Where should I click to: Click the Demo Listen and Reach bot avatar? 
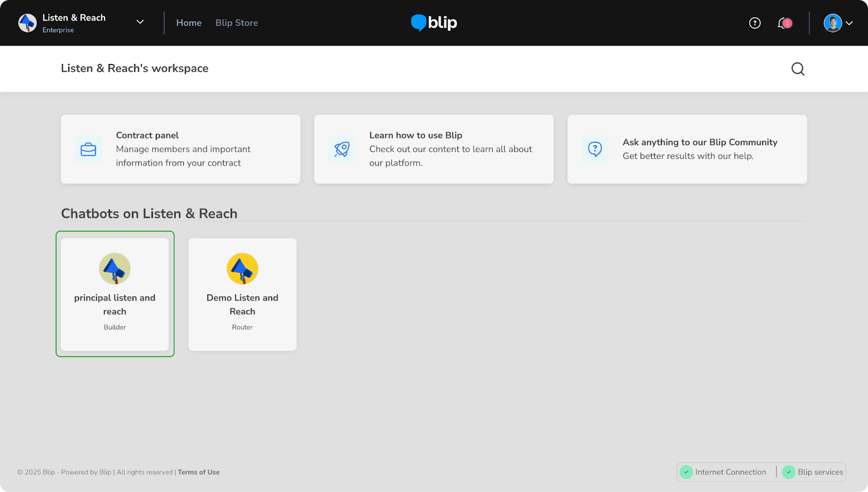click(242, 269)
